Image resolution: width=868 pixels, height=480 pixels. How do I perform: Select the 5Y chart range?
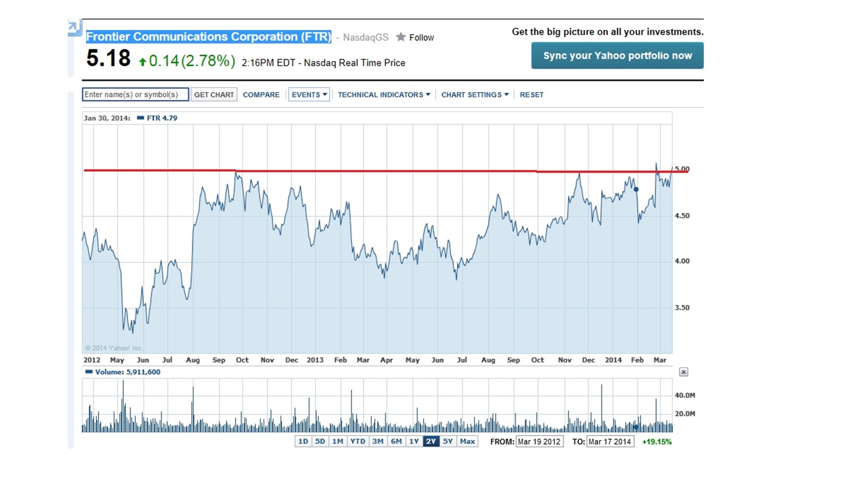(448, 441)
